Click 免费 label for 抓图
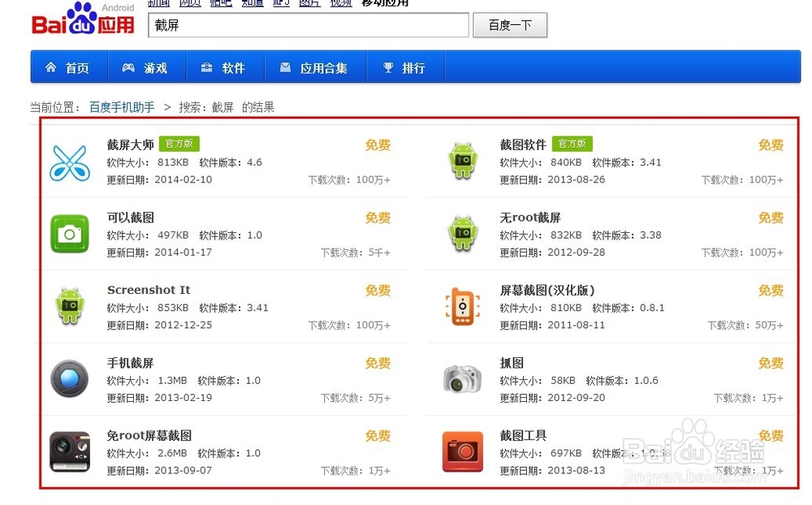 (x=771, y=363)
